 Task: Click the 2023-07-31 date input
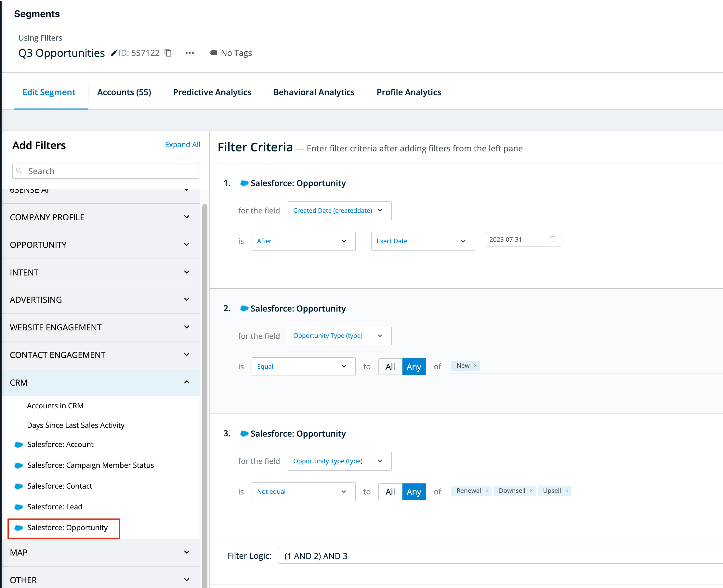pyautogui.click(x=524, y=239)
